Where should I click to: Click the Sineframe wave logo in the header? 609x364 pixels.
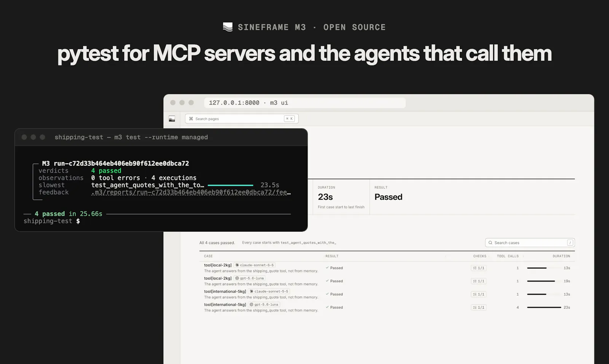coord(228,27)
